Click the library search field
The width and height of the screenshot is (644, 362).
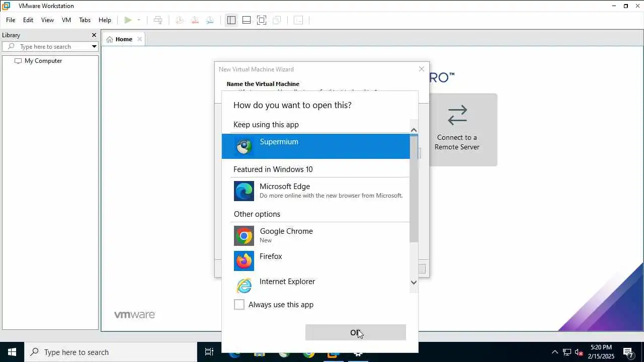(50, 47)
